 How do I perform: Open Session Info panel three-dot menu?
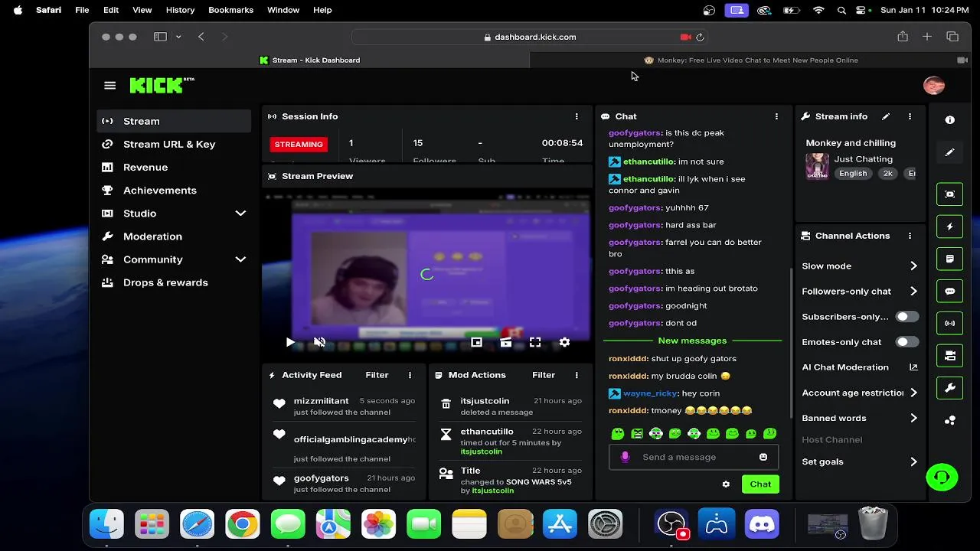[577, 116]
